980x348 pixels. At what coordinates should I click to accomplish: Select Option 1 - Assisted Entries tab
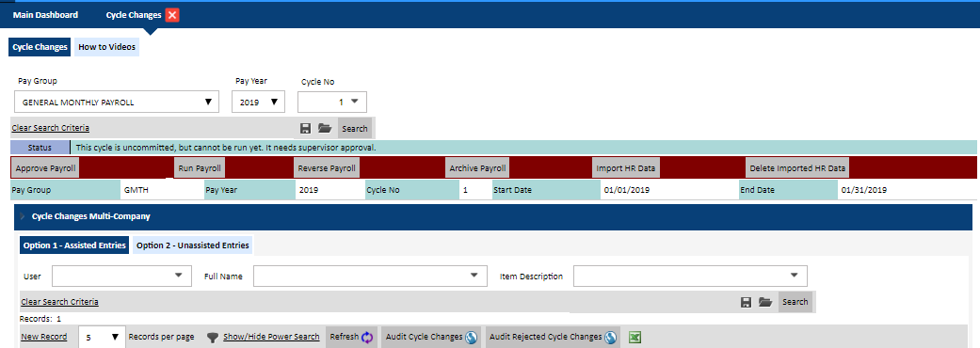point(75,245)
